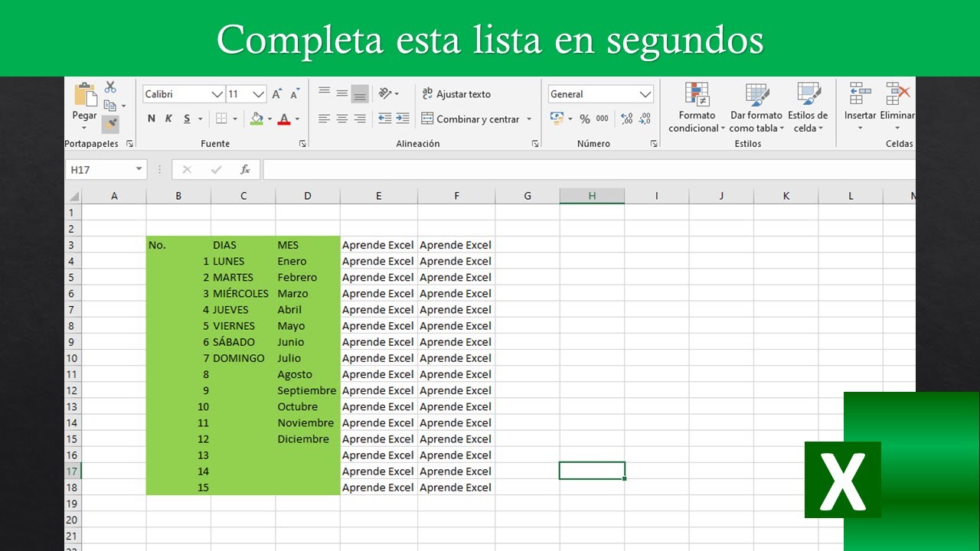The width and height of the screenshot is (980, 551).
Task: Open Estilos de celda gallery
Action: 808,107
